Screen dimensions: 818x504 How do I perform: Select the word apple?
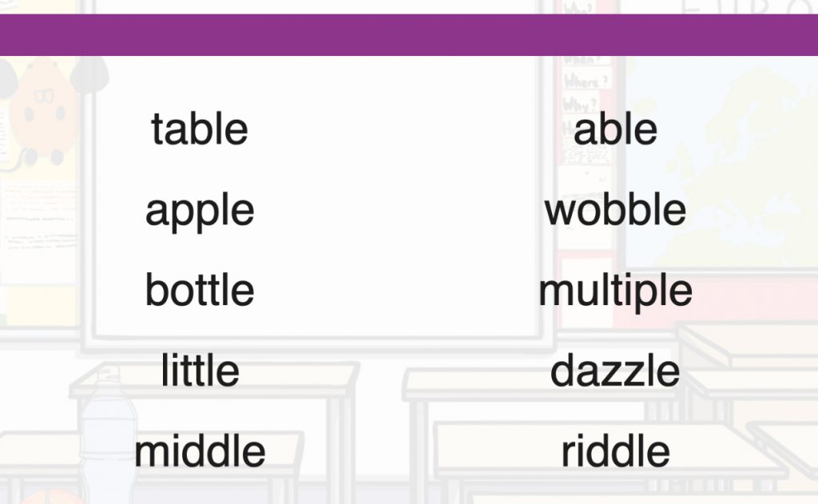[199, 212]
